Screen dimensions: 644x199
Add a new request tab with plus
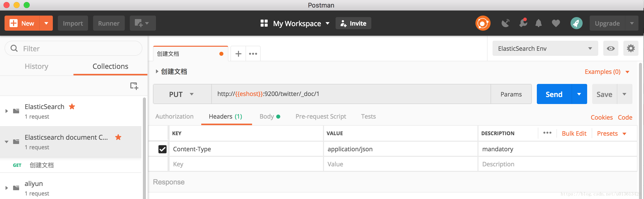point(238,54)
